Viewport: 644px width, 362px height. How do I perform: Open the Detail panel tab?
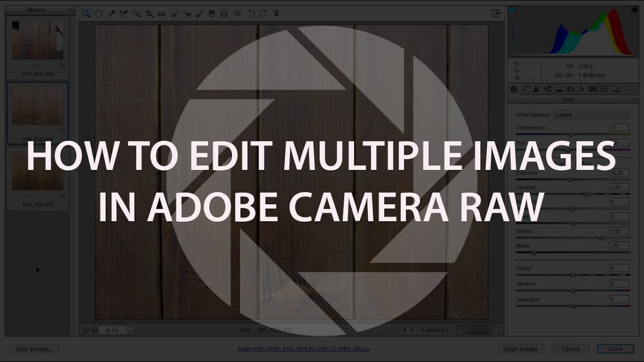tap(536, 89)
